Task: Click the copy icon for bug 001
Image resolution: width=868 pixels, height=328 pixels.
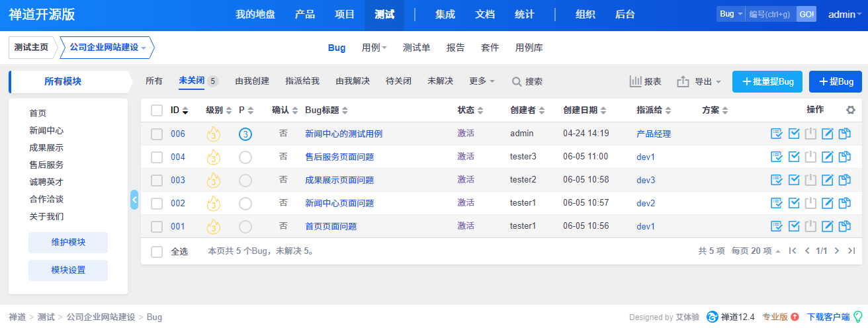Action: pyautogui.click(x=844, y=227)
